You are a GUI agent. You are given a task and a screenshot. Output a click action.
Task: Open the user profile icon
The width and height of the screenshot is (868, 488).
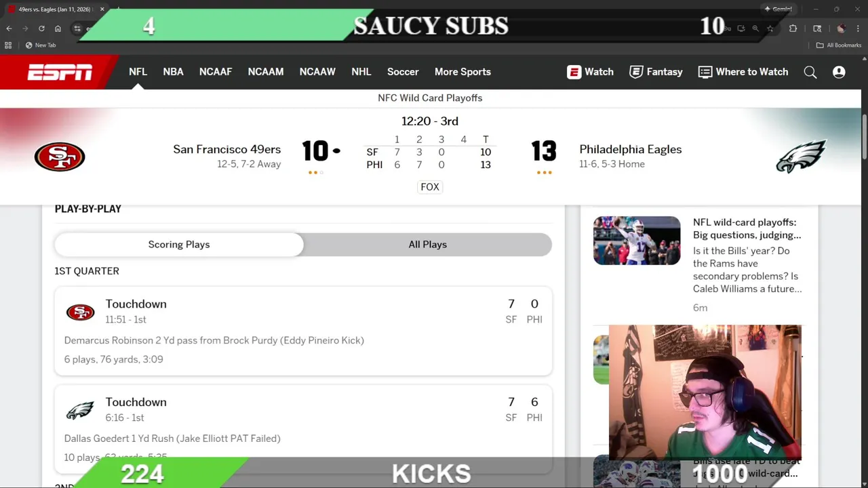[x=839, y=72]
